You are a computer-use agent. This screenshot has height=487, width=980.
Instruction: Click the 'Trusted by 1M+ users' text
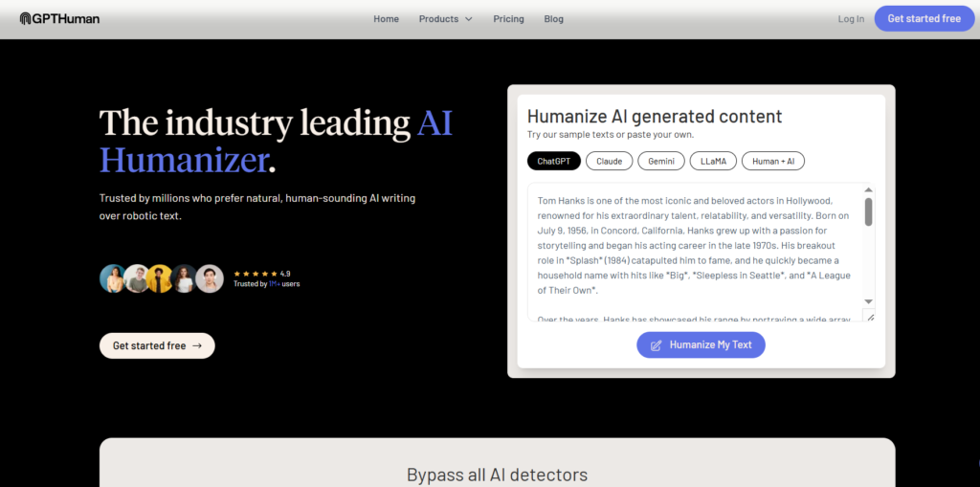pos(267,284)
